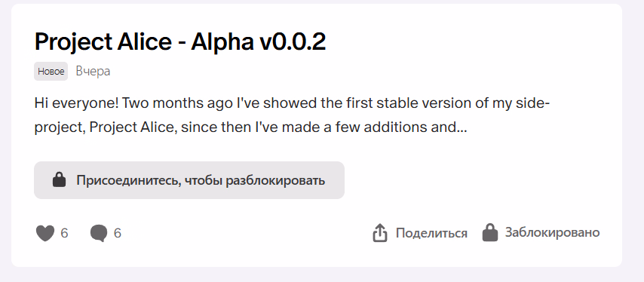Click the excerpt line starting project, Project Alice

click(250, 127)
